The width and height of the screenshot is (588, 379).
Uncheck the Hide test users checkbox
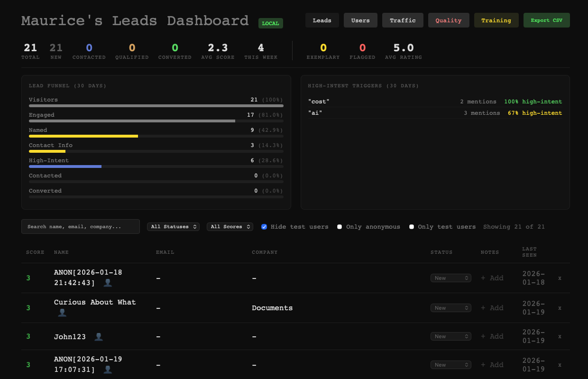264,227
